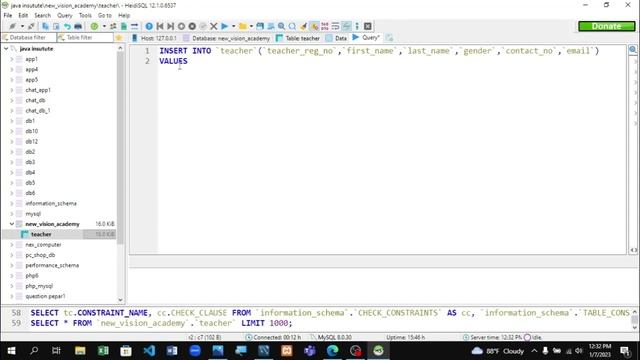This screenshot has width=640, height=360.
Task: Click the blue help question mark icon
Action: click(x=149, y=26)
